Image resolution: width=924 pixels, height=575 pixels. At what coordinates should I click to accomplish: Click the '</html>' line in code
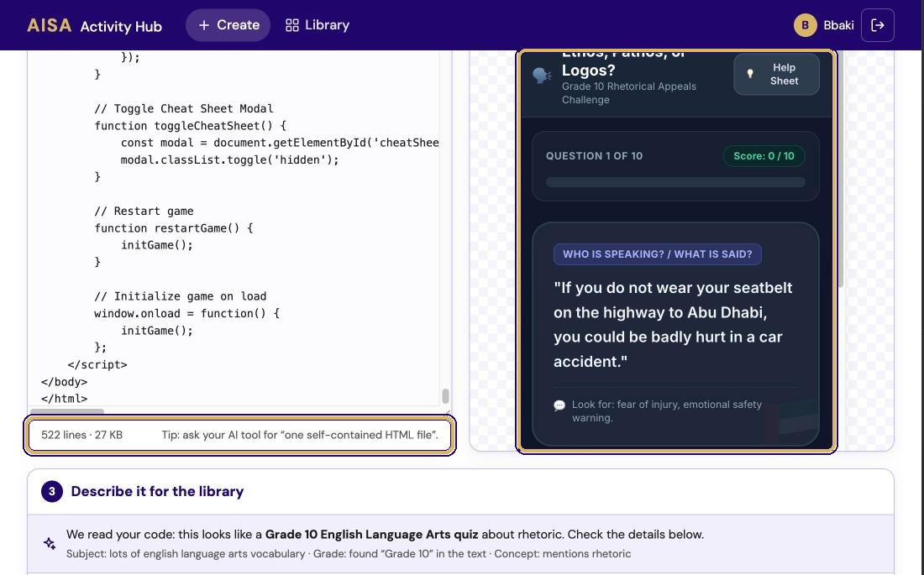[64, 399]
